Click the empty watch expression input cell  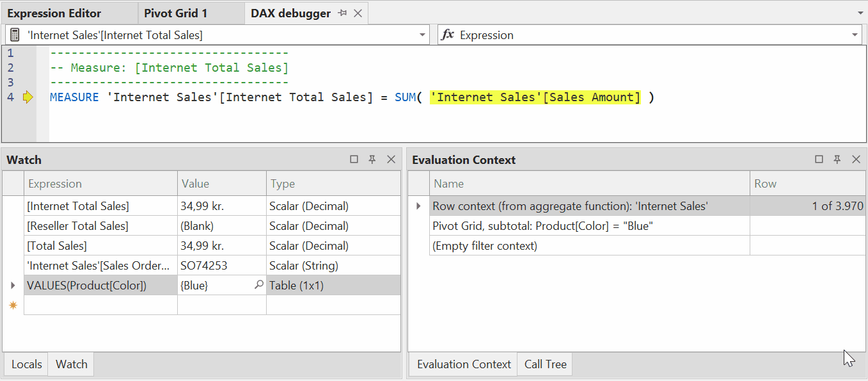click(100, 305)
